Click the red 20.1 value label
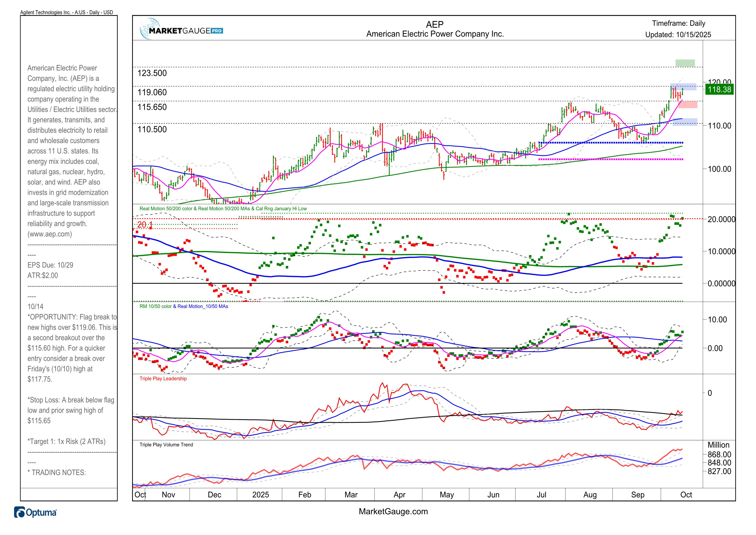756x535 pixels. point(145,225)
